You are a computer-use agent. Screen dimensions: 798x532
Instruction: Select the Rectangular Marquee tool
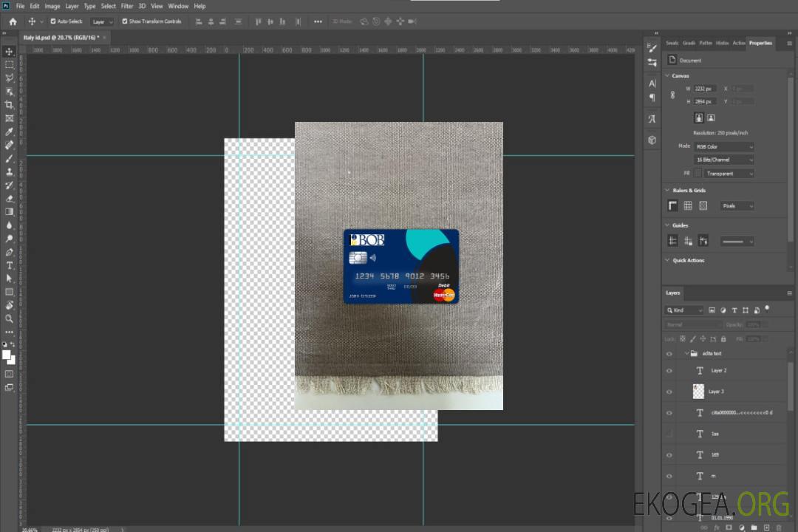click(9, 65)
